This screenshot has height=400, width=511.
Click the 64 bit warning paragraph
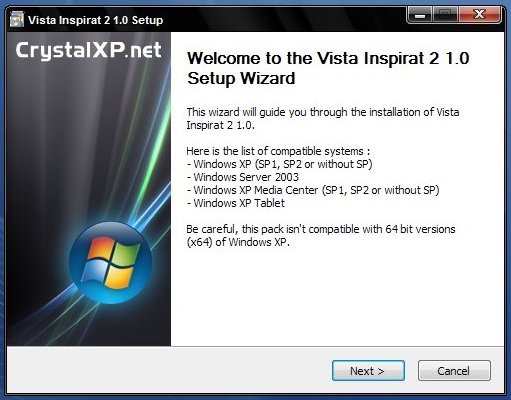coord(321,236)
